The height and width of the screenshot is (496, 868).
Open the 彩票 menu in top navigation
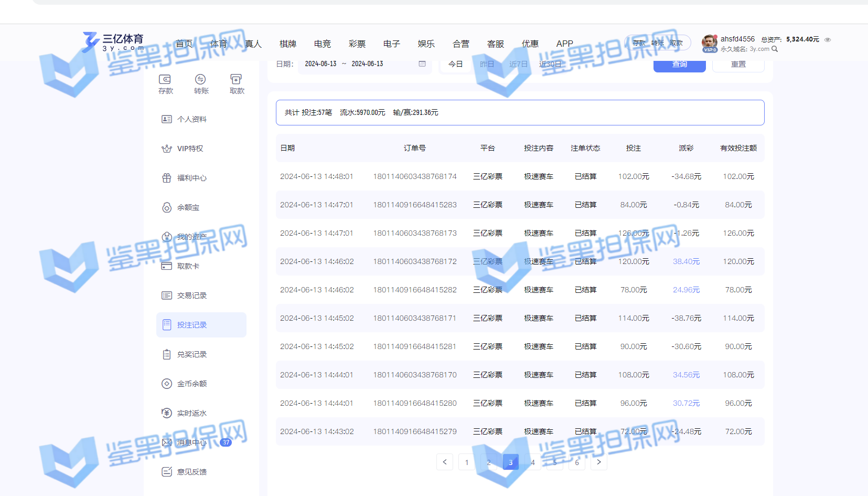click(x=357, y=44)
